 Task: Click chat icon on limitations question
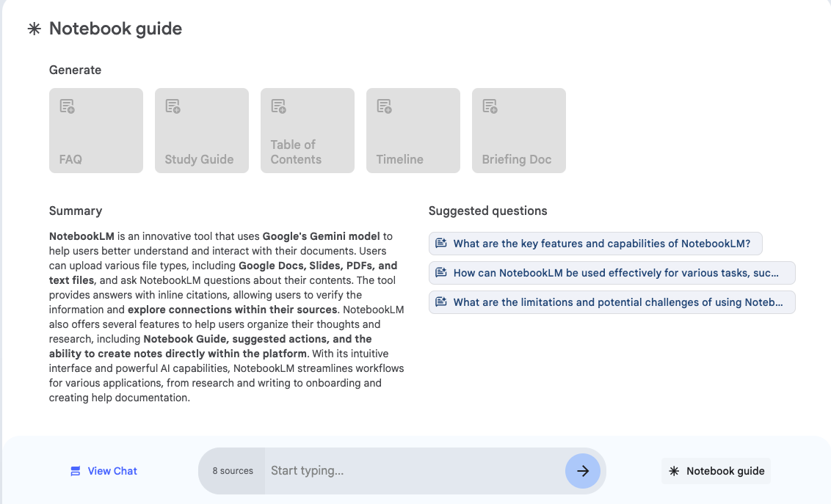tap(441, 302)
